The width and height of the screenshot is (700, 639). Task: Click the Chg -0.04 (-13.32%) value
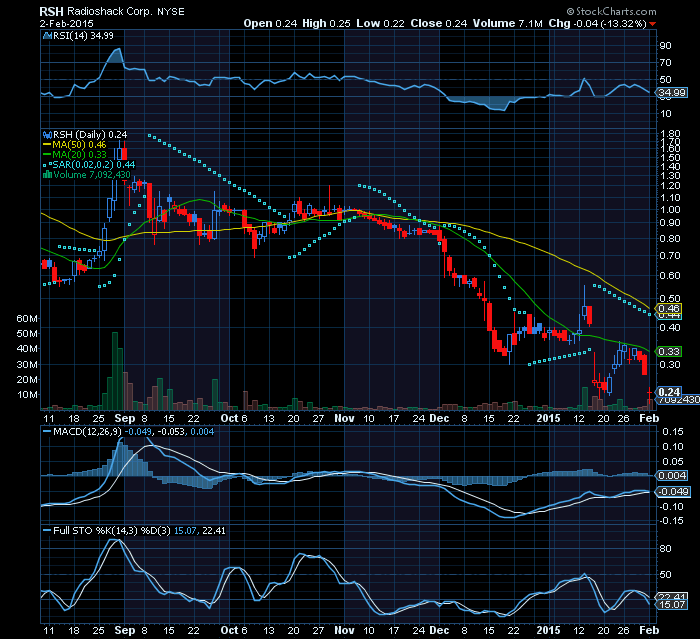pyautogui.click(x=597, y=23)
